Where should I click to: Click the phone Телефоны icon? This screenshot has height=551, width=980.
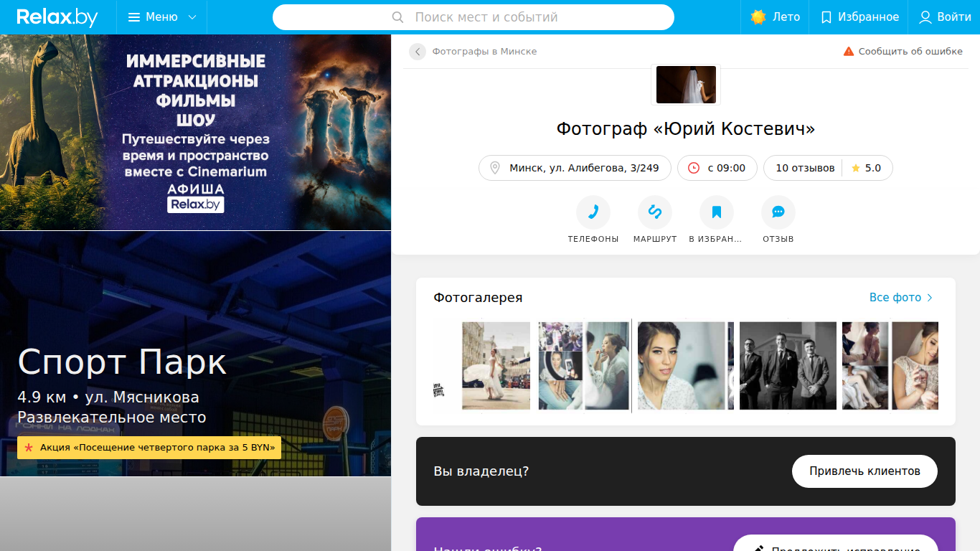593,212
